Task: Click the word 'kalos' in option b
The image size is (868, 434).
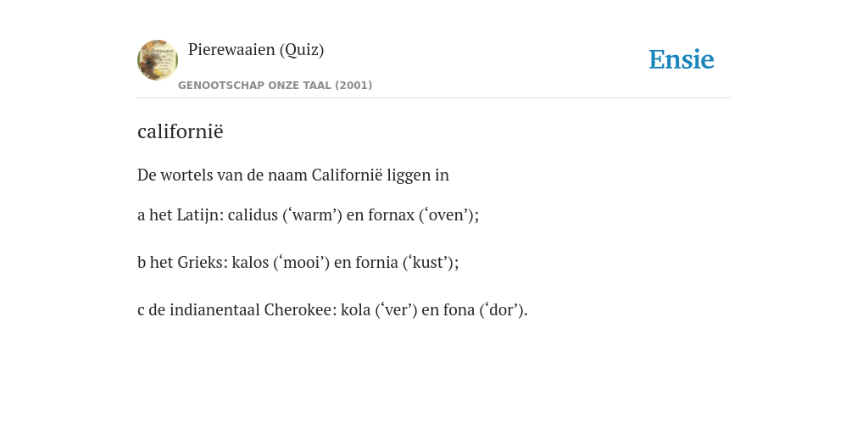Action: [250, 263]
